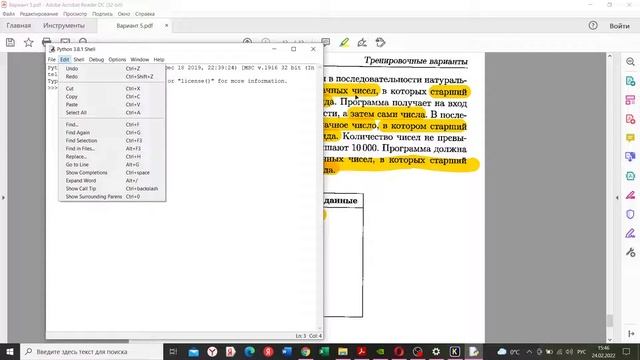This screenshot has width=640, height=360.
Task: Open File Explorer from the taskbar
Action: tap(342, 351)
